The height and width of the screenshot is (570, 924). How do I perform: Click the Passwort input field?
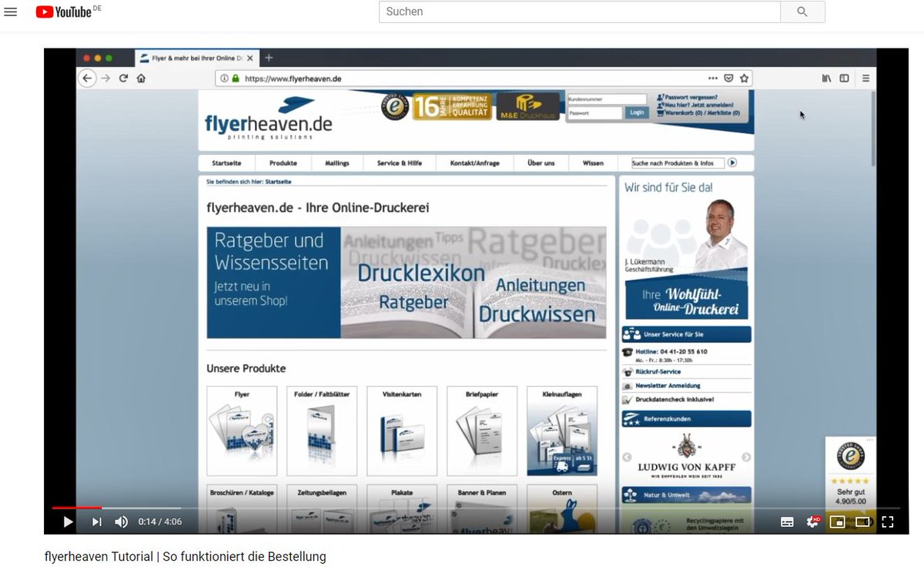[x=594, y=113]
